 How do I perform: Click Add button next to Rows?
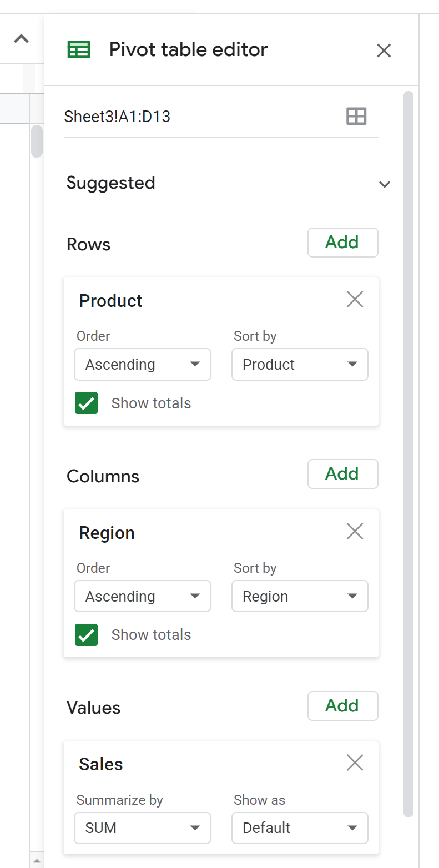(x=342, y=243)
